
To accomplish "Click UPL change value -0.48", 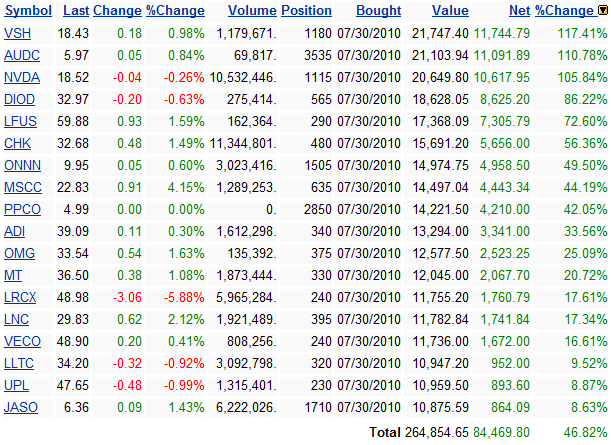I will pyautogui.click(x=127, y=386).
